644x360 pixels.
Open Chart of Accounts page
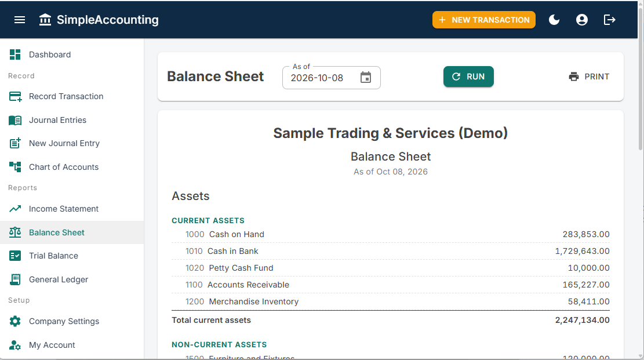pos(72,167)
